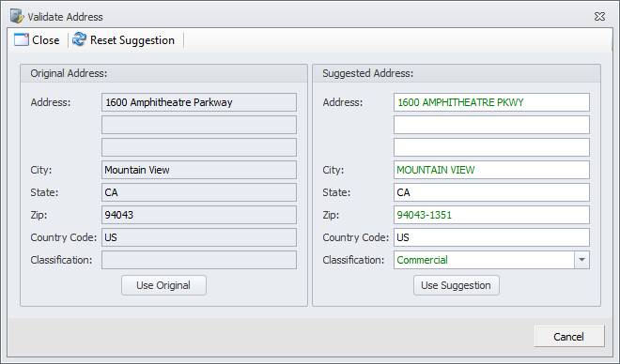Click the suggested Country Code US field
Screen dimensions: 620x364
491,237
